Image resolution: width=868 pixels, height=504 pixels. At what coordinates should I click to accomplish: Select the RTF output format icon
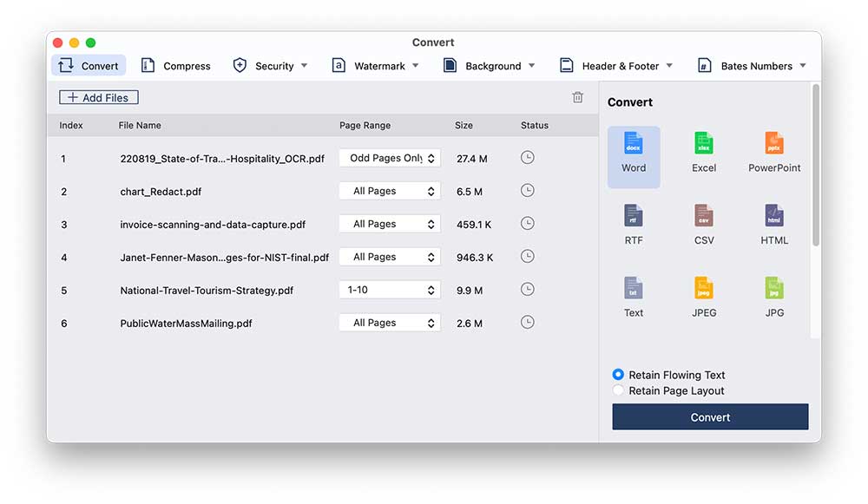[x=634, y=217]
